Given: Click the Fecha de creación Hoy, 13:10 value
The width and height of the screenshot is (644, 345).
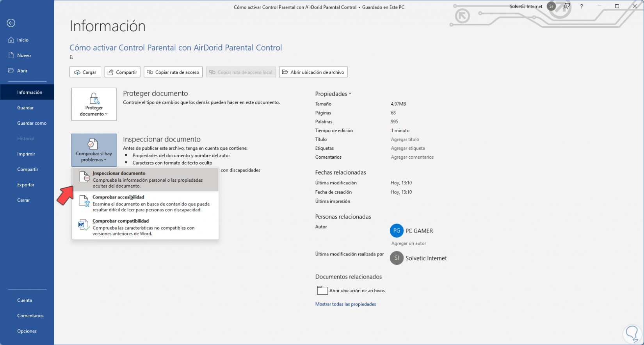Looking at the screenshot, I should click(401, 192).
